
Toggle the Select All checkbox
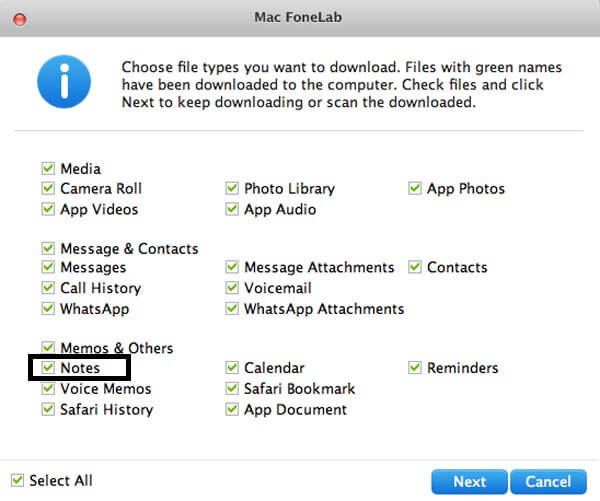17,480
